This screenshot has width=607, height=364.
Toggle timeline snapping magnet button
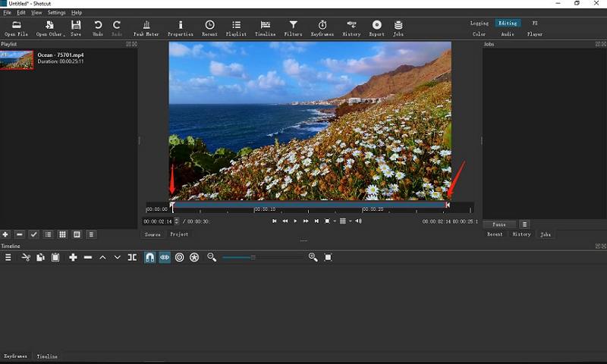coord(150,258)
